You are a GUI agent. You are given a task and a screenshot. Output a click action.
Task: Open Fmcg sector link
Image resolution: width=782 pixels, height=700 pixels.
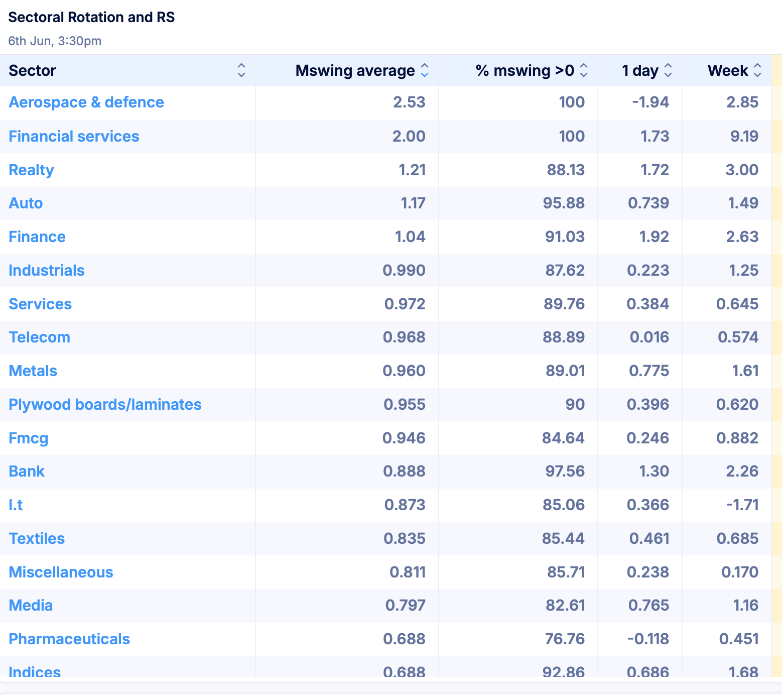click(29, 438)
